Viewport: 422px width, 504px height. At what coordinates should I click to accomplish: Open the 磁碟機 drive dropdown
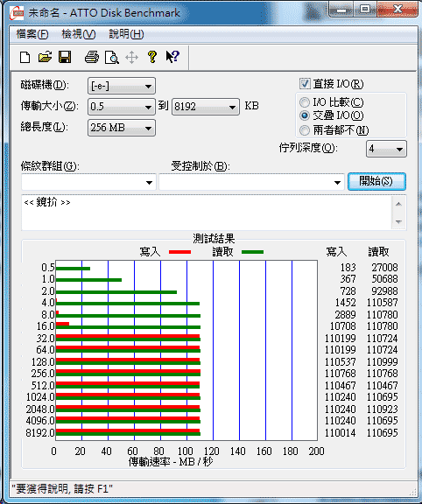122,86
